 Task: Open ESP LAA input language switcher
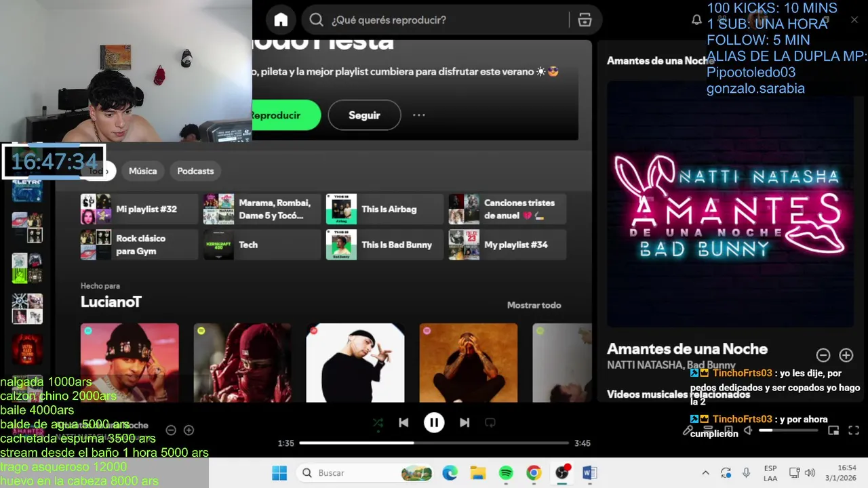pos(770,473)
